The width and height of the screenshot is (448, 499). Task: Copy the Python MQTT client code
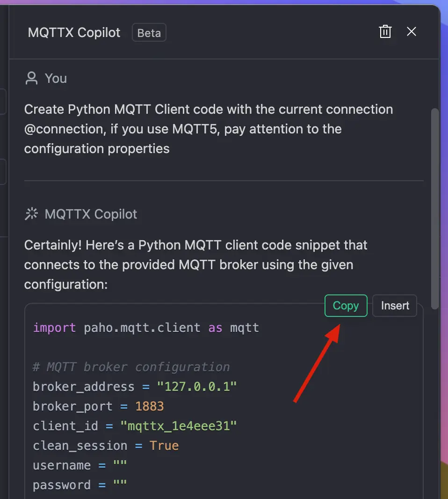346,306
